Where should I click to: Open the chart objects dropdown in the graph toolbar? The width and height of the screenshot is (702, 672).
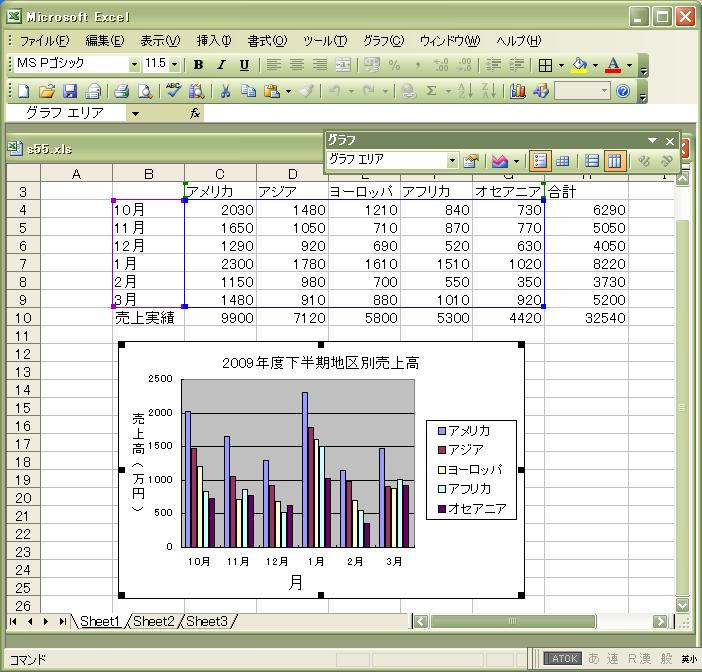tap(452, 160)
